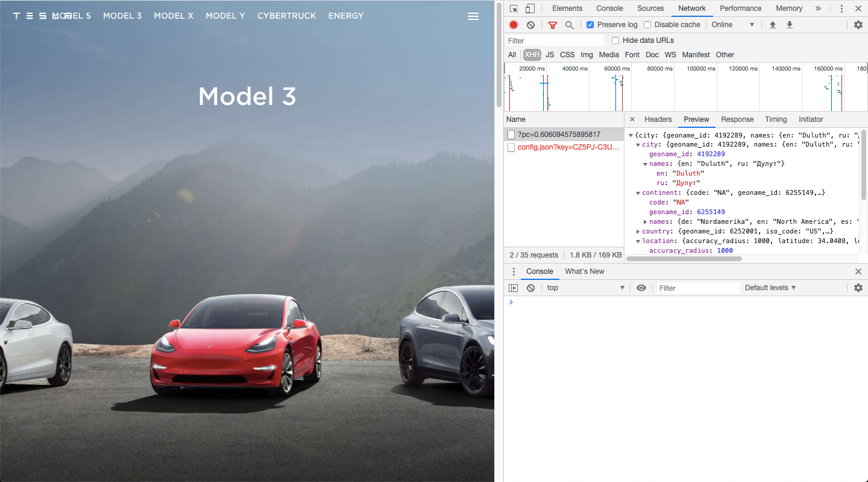This screenshot has width=868, height=482.
Task: Open the Performance tab
Action: click(x=740, y=8)
